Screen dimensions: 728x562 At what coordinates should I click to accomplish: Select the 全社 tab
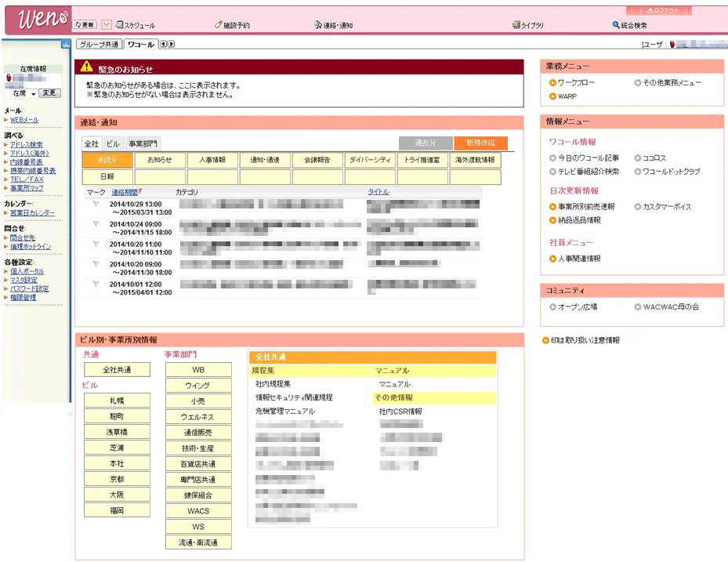92,143
